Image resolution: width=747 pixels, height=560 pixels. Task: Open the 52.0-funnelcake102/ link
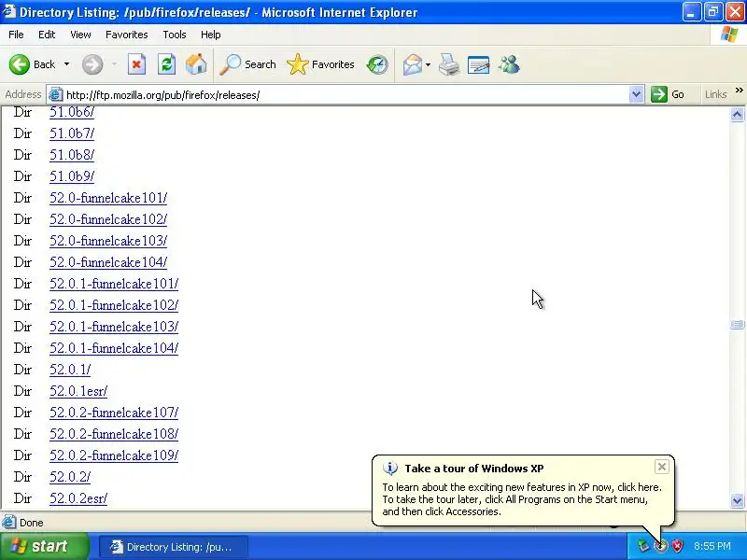pos(108,219)
